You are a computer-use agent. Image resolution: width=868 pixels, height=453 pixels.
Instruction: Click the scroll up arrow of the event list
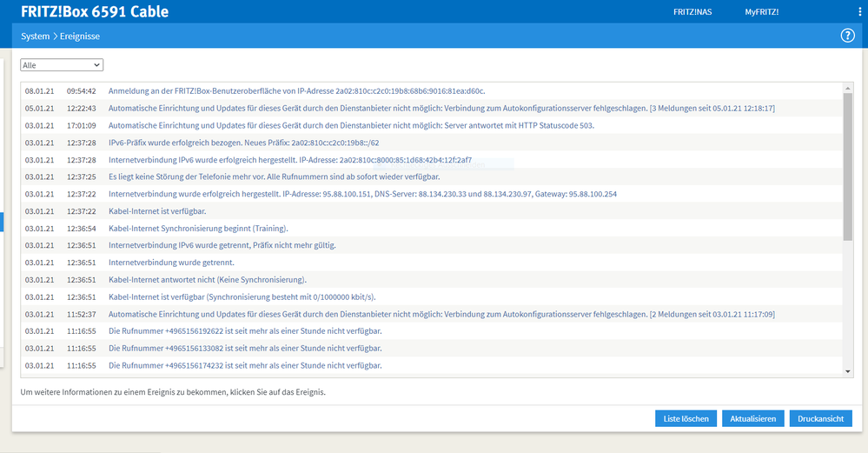coord(847,88)
